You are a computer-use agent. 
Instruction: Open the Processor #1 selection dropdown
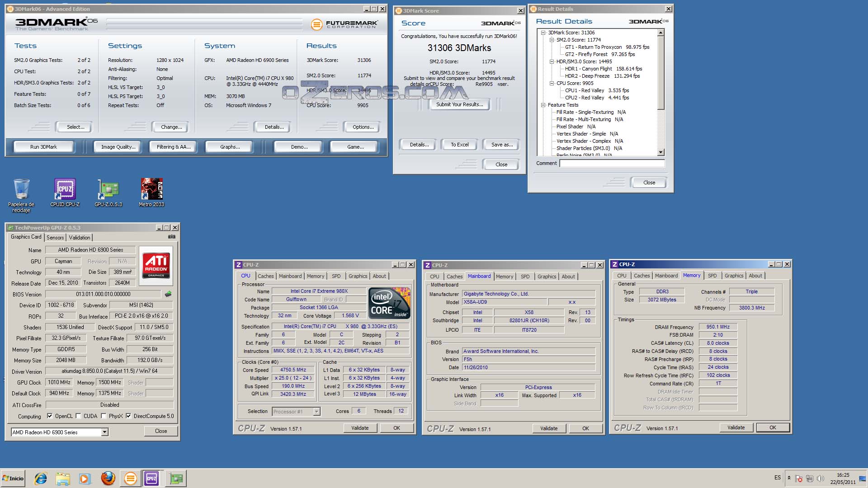click(x=316, y=412)
